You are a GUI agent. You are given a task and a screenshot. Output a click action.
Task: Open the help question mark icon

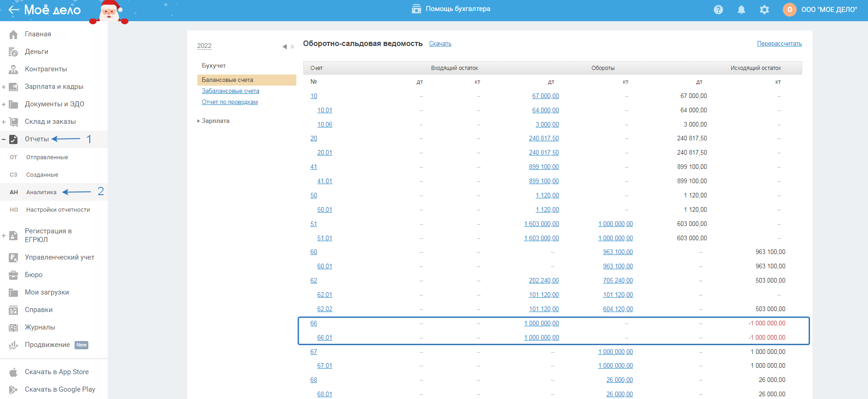(x=718, y=10)
